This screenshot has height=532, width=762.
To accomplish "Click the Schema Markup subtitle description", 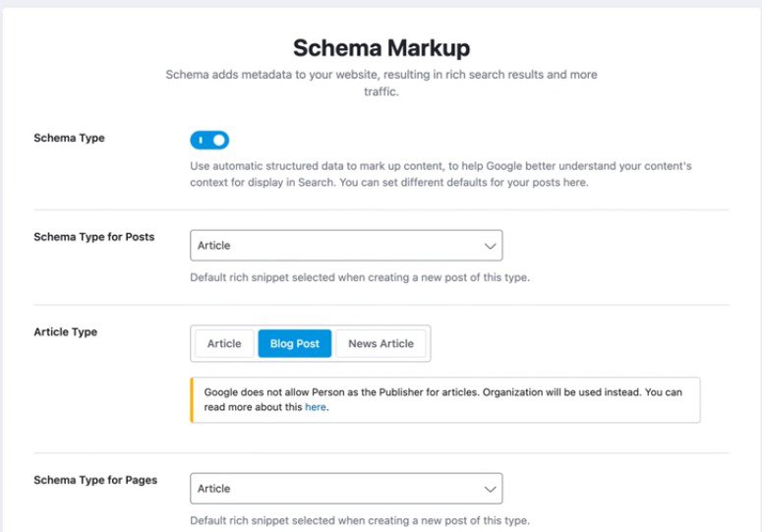I will [x=381, y=83].
